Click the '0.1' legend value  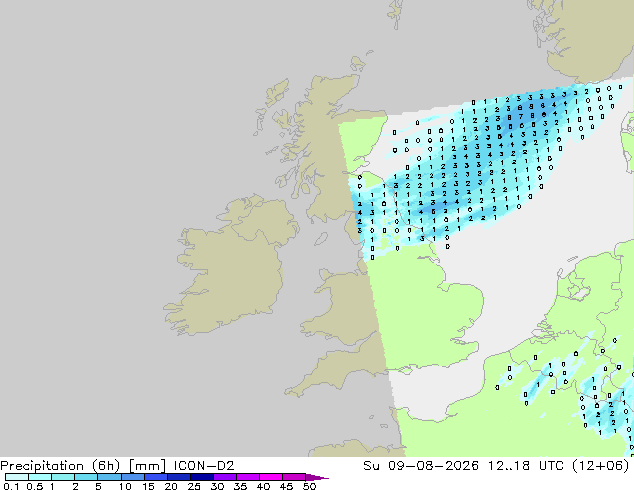click(11, 486)
